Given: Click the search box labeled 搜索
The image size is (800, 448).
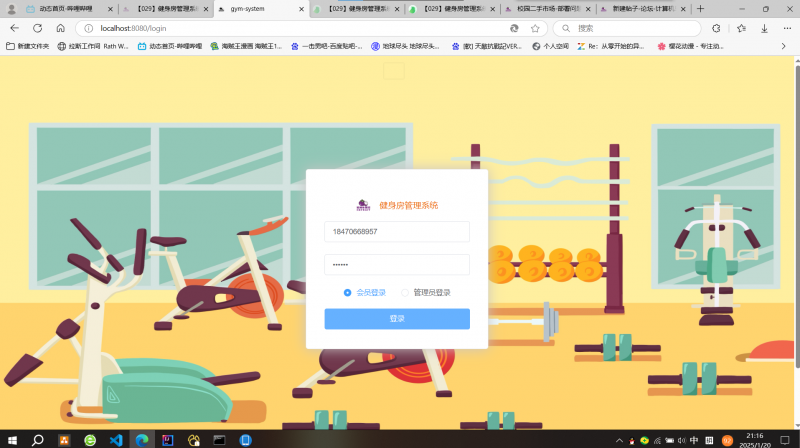Looking at the screenshot, I should tap(628, 29).
